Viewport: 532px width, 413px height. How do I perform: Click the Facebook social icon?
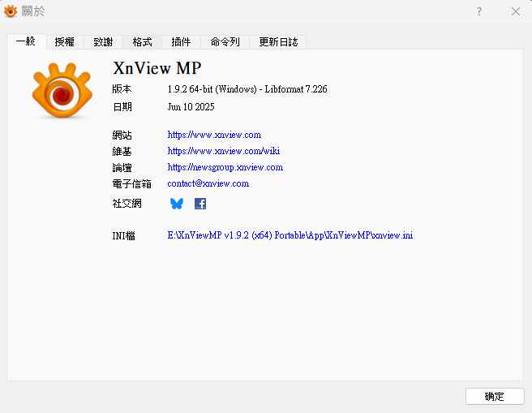pyautogui.click(x=200, y=204)
